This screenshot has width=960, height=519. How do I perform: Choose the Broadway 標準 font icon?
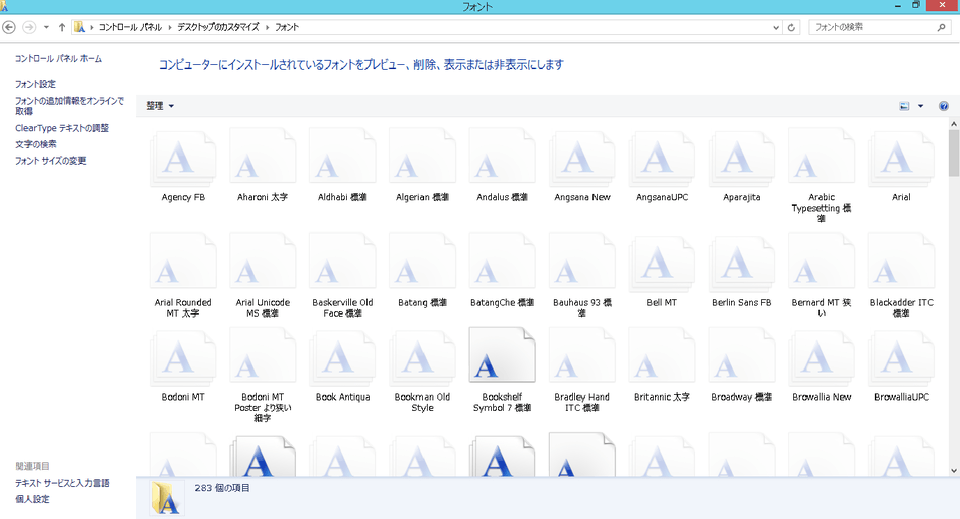pos(741,357)
